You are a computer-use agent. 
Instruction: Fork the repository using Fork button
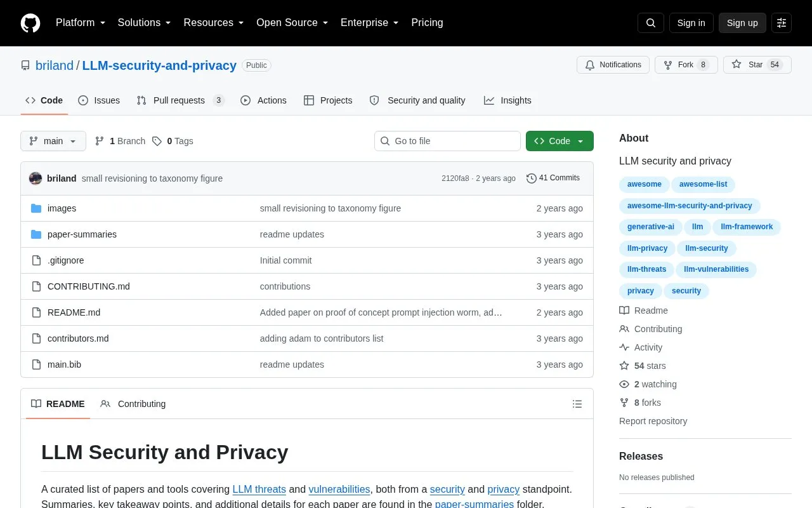686,65
